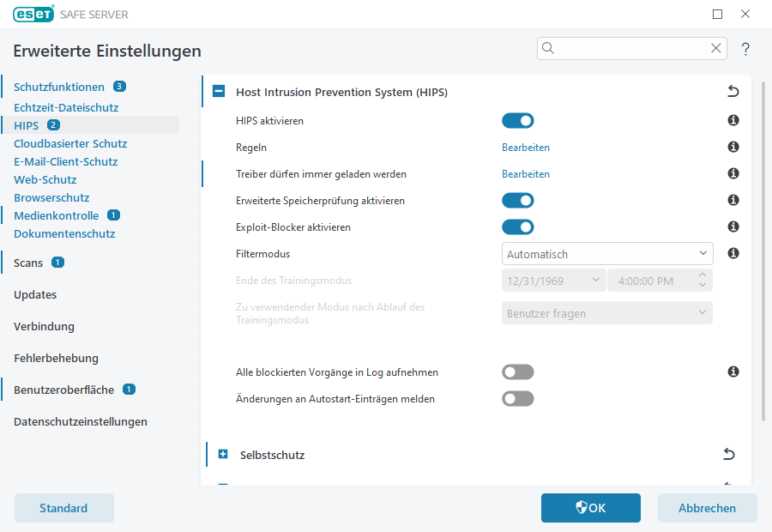Viewport: 772px width, 532px height.
Task: Open the Filtermodus dropdown
Action: pyautogui.click(x=607, y=254)
